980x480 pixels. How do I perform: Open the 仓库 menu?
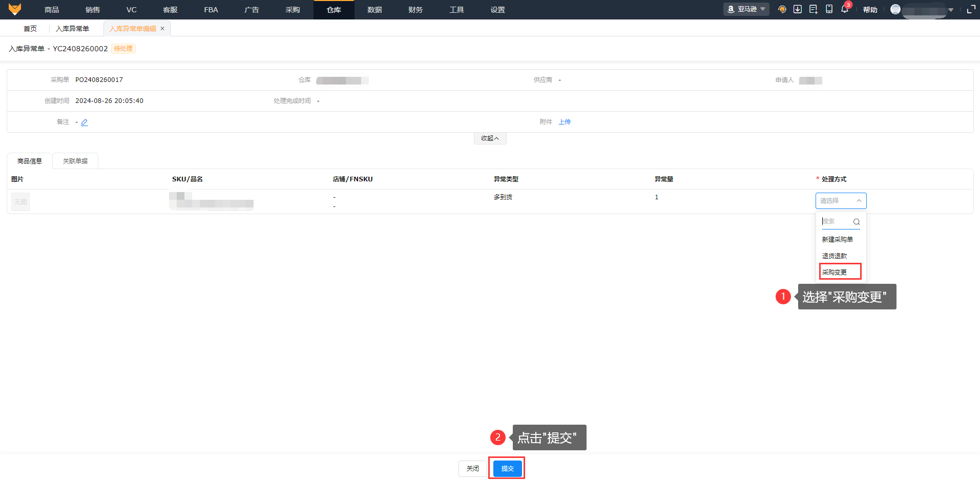(x=334, y=10)
